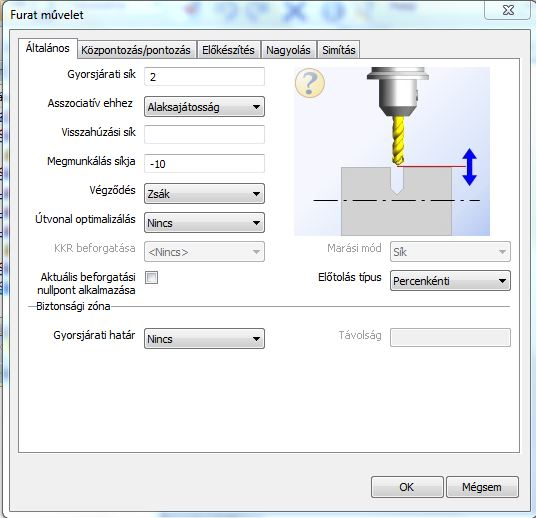Viewport: 537px width, 519px height.
Task: Expand the Végződés dropdown showing Zsák
Action: point(204,194)
